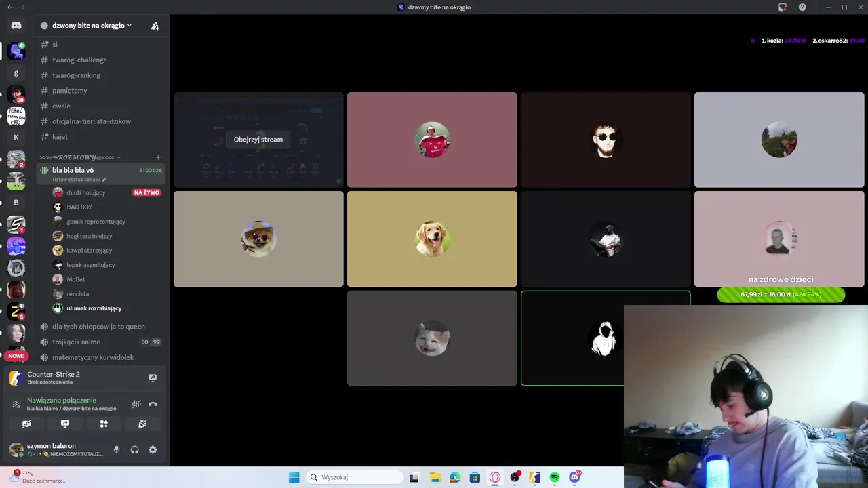The image size is (868, 488).
Task: Open weather widget showing -7°C
Action: pyautogui.click(x=37, y=477)
